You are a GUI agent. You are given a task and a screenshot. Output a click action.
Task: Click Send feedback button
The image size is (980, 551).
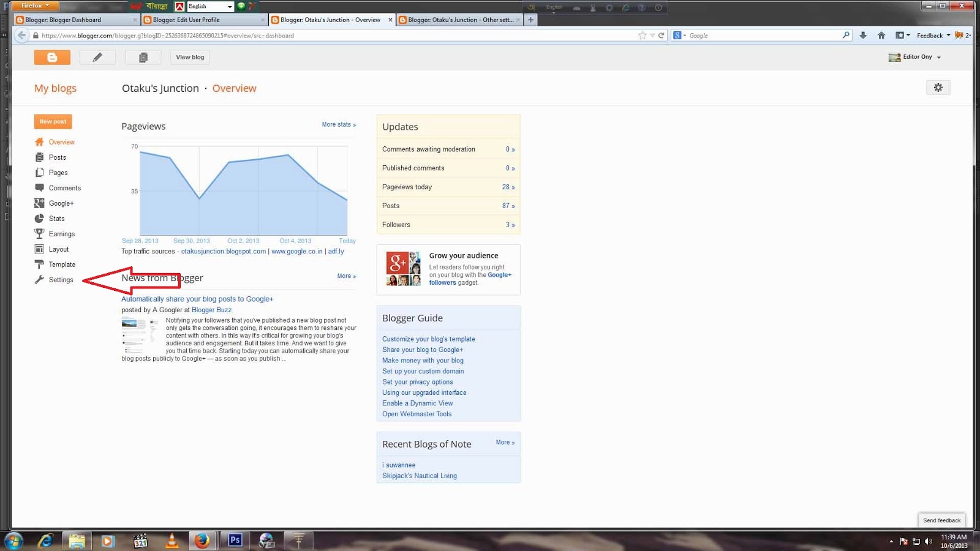(941, 520)
